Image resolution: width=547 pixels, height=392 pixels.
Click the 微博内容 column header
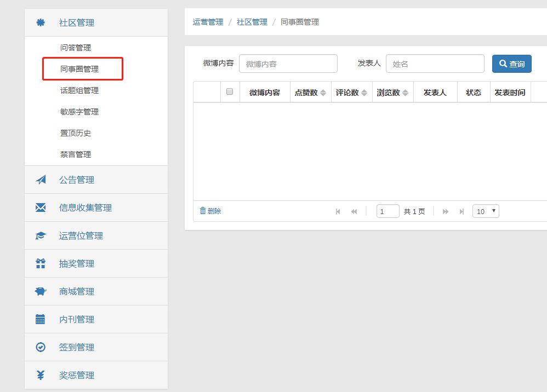(x=265, y=93)
